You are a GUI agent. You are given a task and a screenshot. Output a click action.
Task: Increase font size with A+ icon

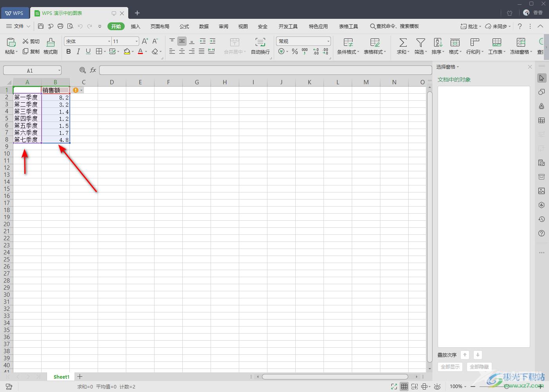pos(145,41)
